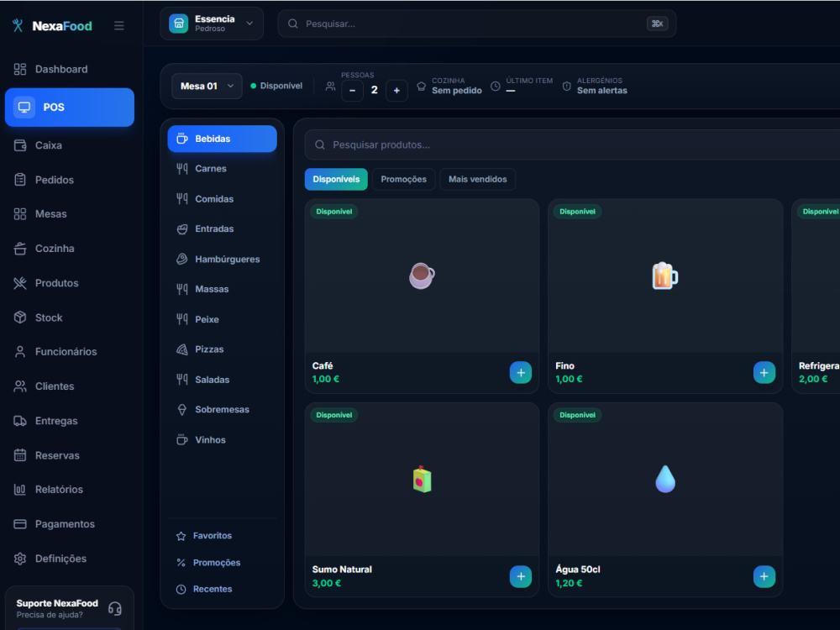Open the Essencia restaurant selector dropdown

212,24
